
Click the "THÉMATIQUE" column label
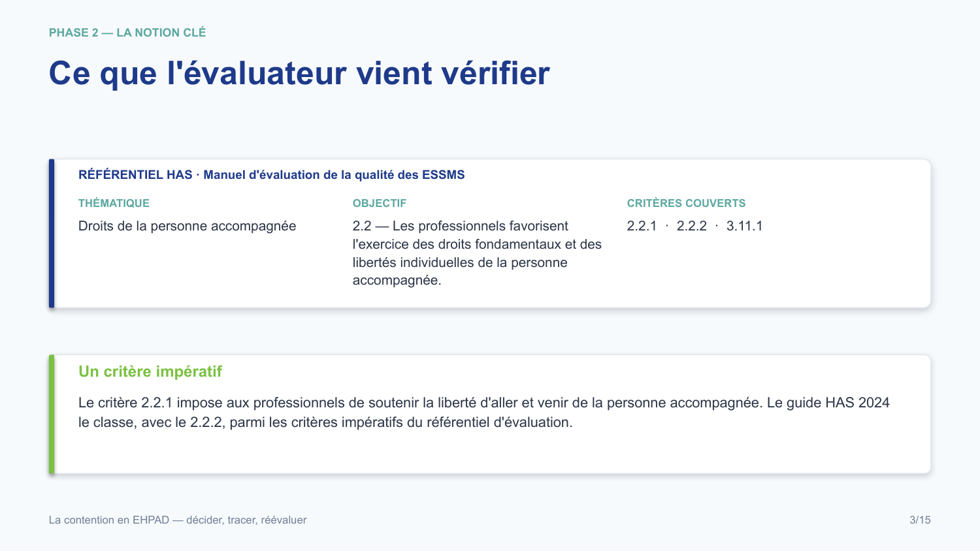click(114, 203)
